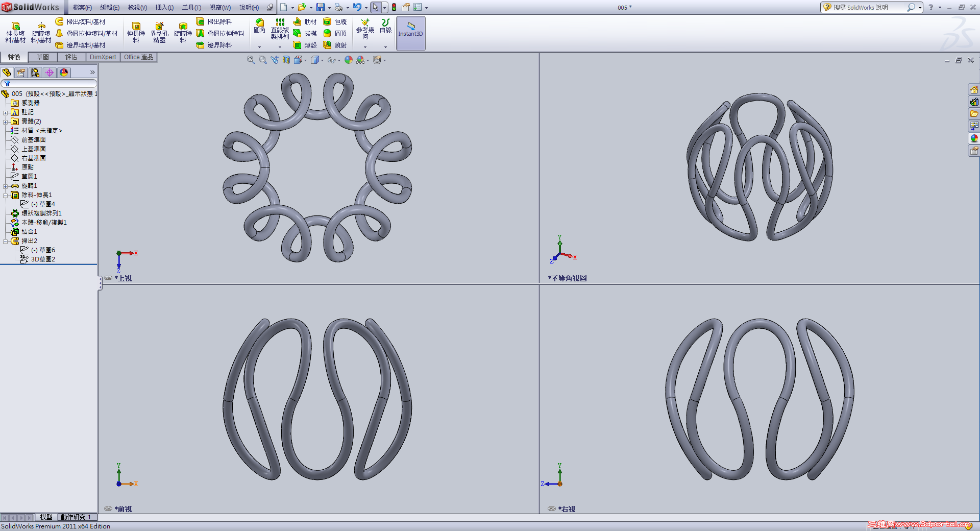Click the Rebuild traffic light icon
The image size is (980, 531).
tap(394, 7)
